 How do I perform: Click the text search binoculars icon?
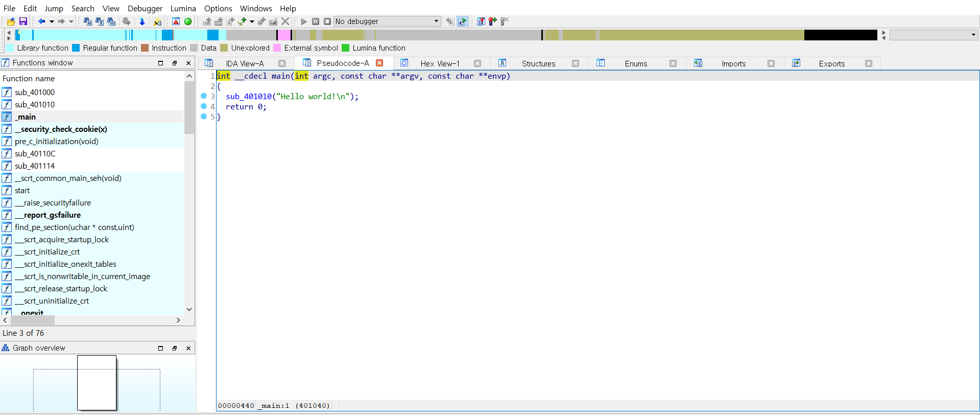(x=100, y=21)
